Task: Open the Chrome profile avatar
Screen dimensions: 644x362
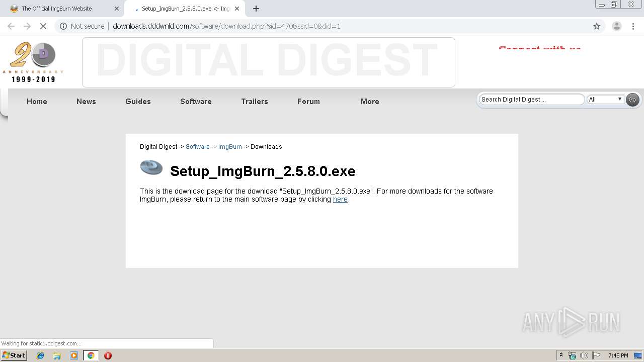Action: (616, 26)
